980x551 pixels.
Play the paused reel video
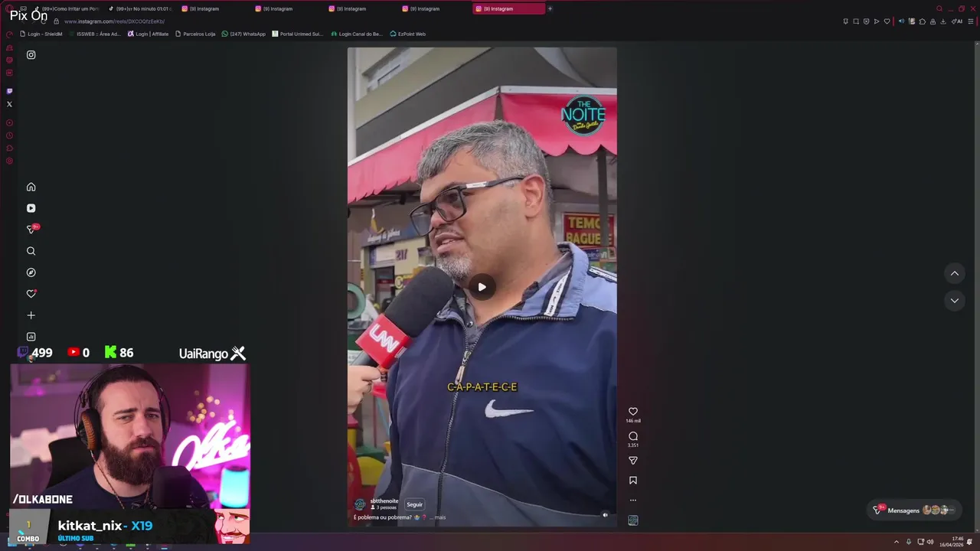pos(482,288)
